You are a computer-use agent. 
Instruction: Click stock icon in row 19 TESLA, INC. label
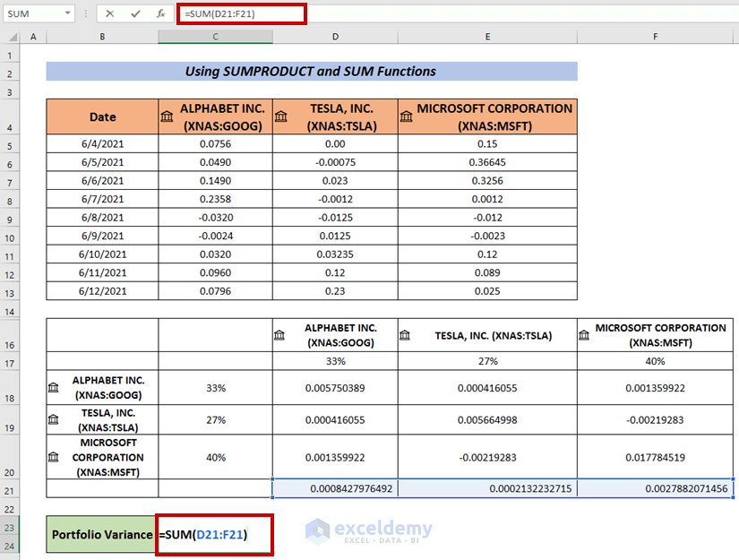pyautogui.click(x=53, y=419)
